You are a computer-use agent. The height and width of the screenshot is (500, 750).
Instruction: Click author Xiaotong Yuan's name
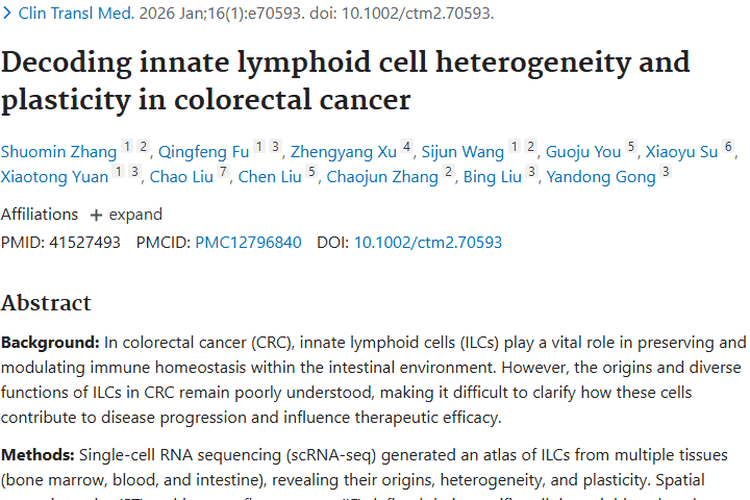[54, 177]
